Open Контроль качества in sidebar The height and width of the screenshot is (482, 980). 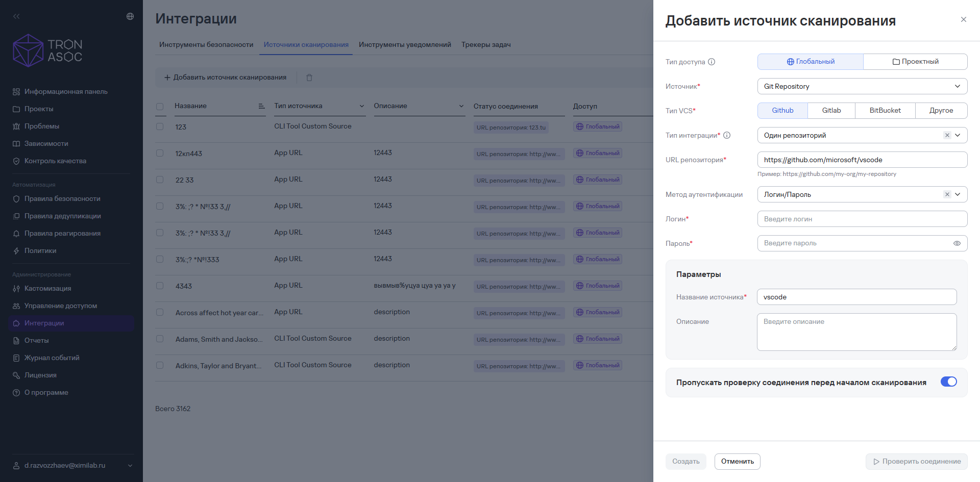[55, 161]
